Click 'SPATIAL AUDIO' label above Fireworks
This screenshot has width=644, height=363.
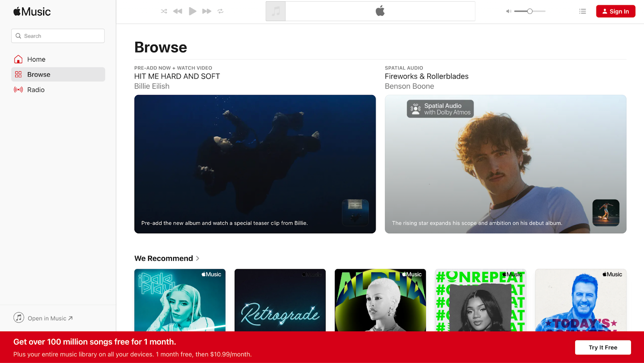coord(404,68)
